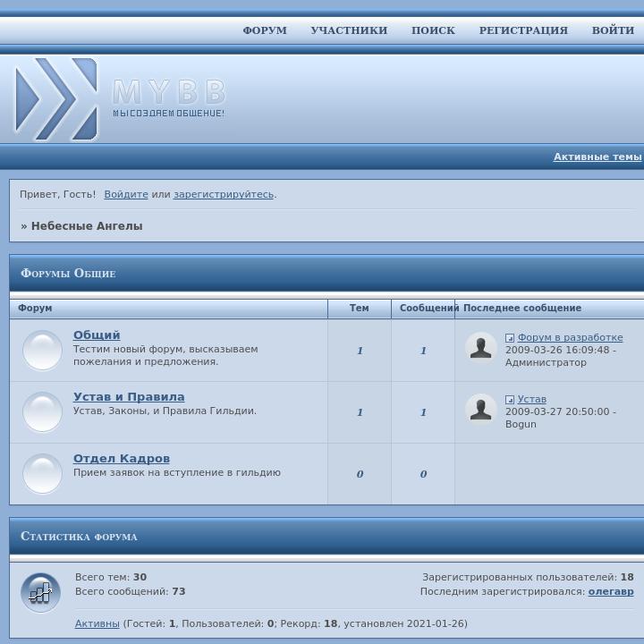This screenshot has height=644, width=644.
Task: Click description Тестим новый форум
Action: 165,355
